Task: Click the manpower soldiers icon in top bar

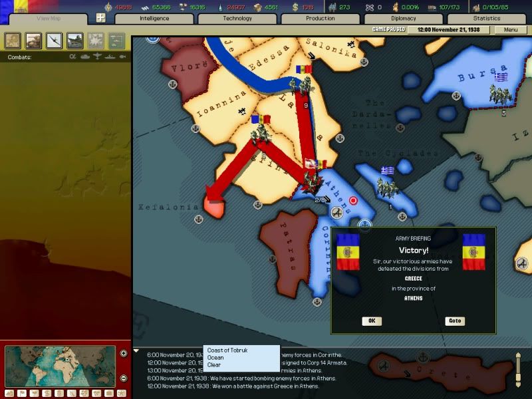Action: point(332,7)
